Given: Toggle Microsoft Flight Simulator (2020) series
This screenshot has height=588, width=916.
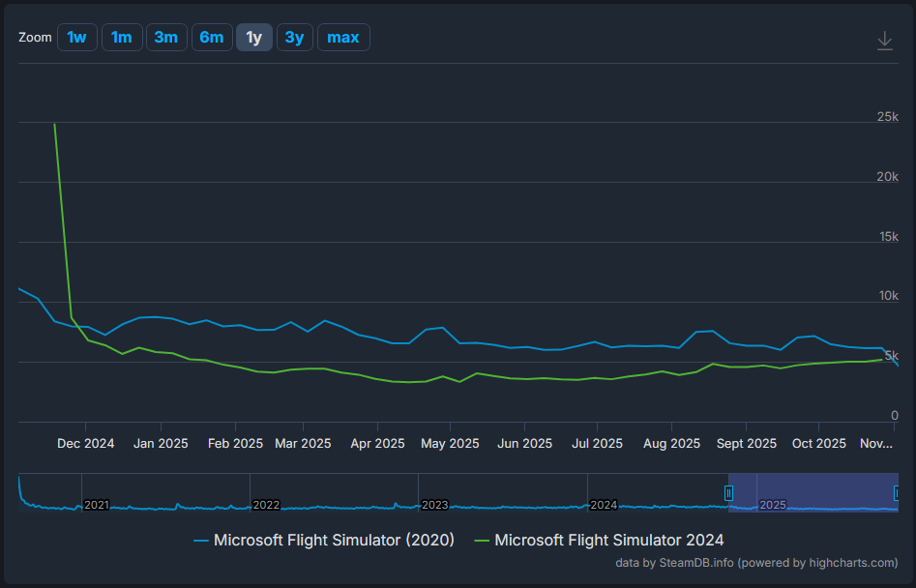Looking at the screenshot, I should (x=324, y=541).
